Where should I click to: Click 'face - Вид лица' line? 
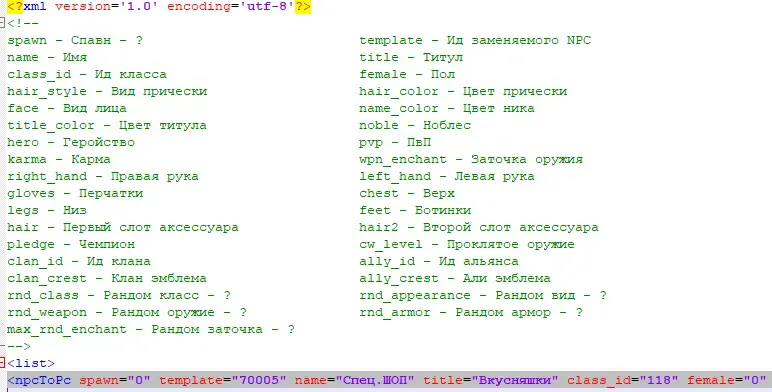tap(66, 108)
